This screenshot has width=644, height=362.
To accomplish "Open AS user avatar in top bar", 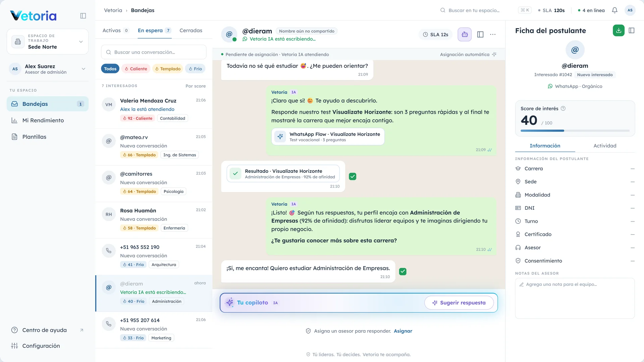I will point(630,10).
